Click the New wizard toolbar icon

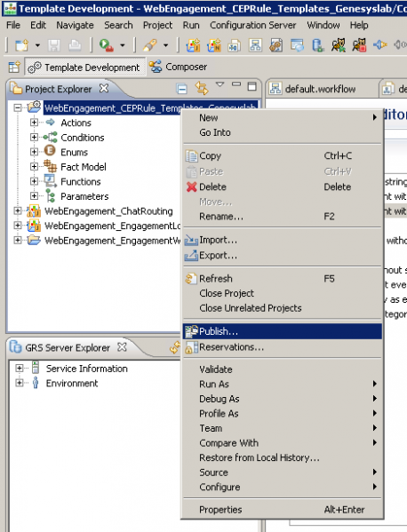point(21,45)
